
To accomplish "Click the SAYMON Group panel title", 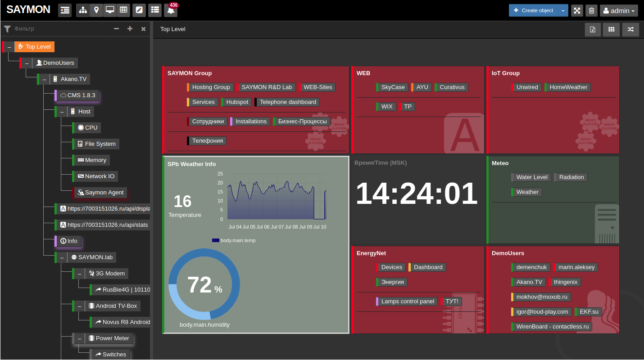I will point(190,73).
